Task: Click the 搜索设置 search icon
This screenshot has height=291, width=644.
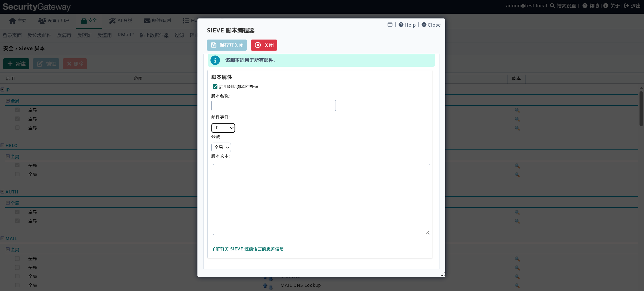Action: [x=552, y=6]
